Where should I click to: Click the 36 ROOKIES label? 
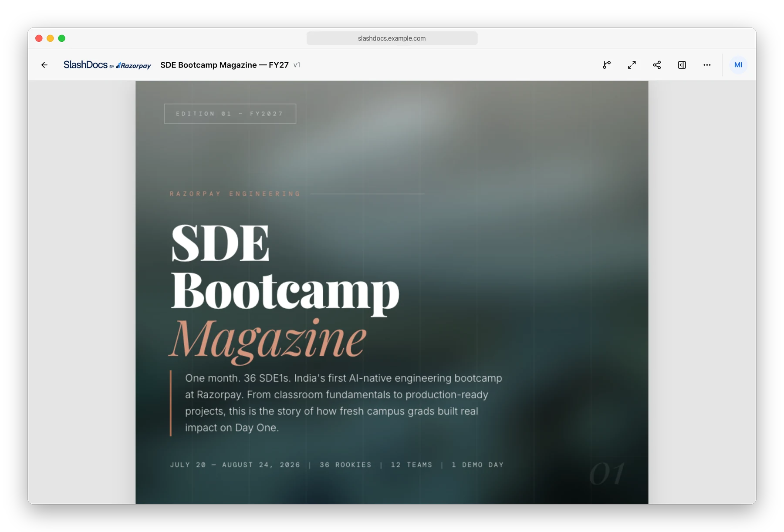[346, 465]
